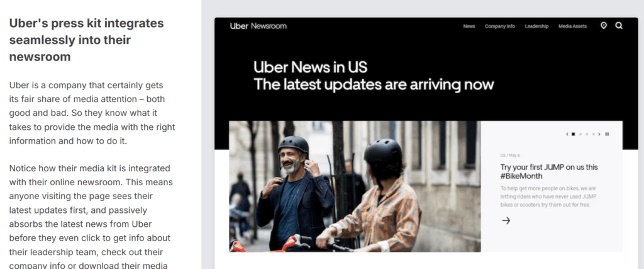The image size is (644, 269).
Task: Open the search magnifier icon
Action: click(619, 25)
